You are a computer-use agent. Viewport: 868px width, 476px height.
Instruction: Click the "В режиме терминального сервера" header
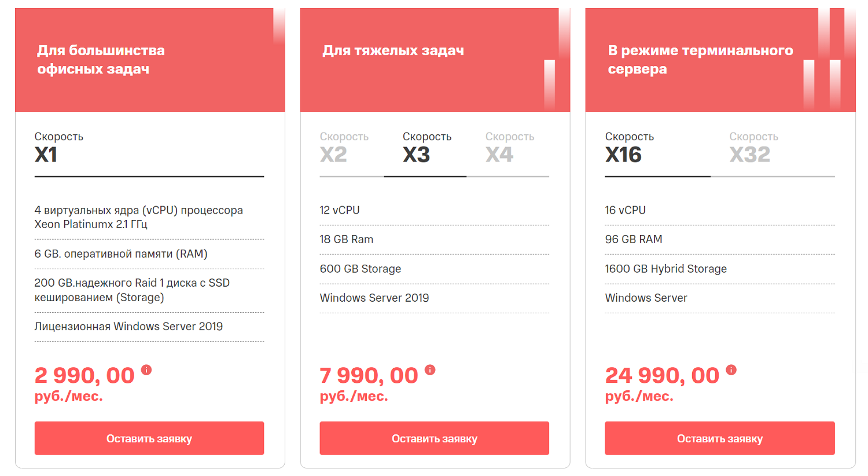tap(700, 60)
